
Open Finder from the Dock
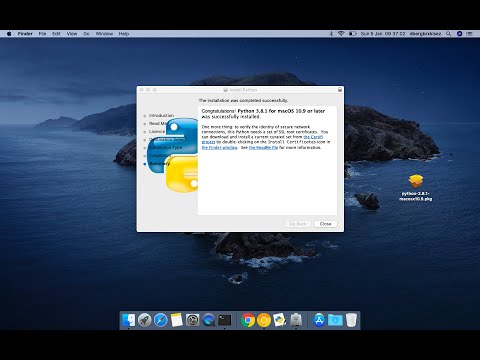pos(128,320)
